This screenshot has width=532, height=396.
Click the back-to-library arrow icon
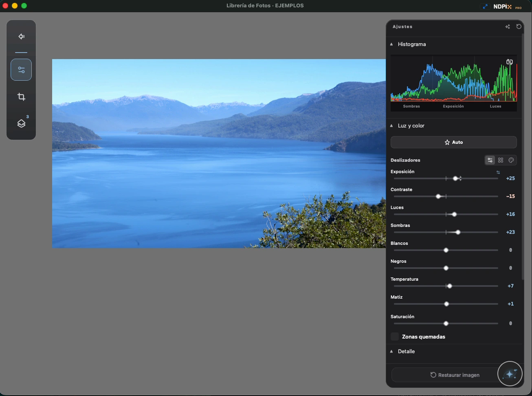pyautogui.click(x=21, y=37)
